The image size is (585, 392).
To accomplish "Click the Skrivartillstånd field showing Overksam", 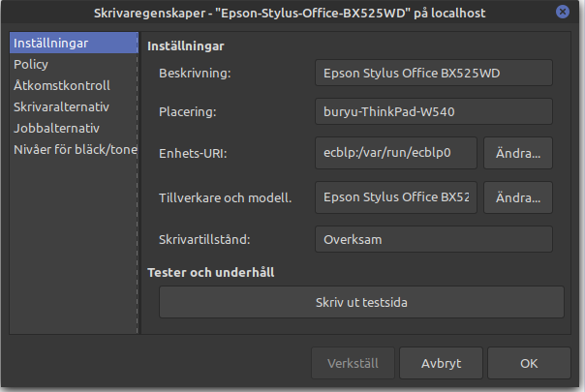I will [434, 239].
